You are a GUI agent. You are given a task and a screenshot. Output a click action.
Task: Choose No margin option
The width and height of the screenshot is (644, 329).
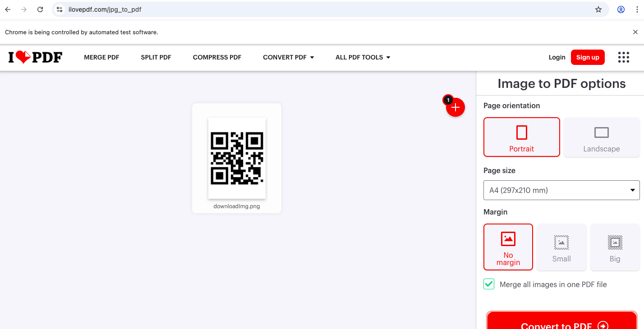coord(508,247)
